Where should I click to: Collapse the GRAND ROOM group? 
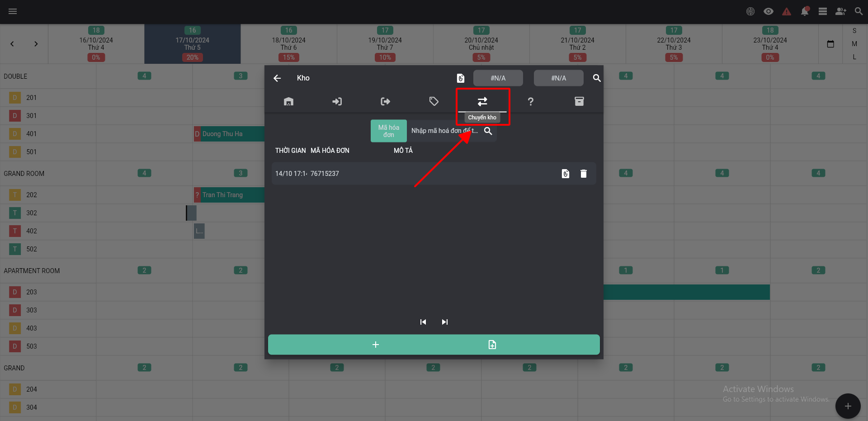coord(24,174)
